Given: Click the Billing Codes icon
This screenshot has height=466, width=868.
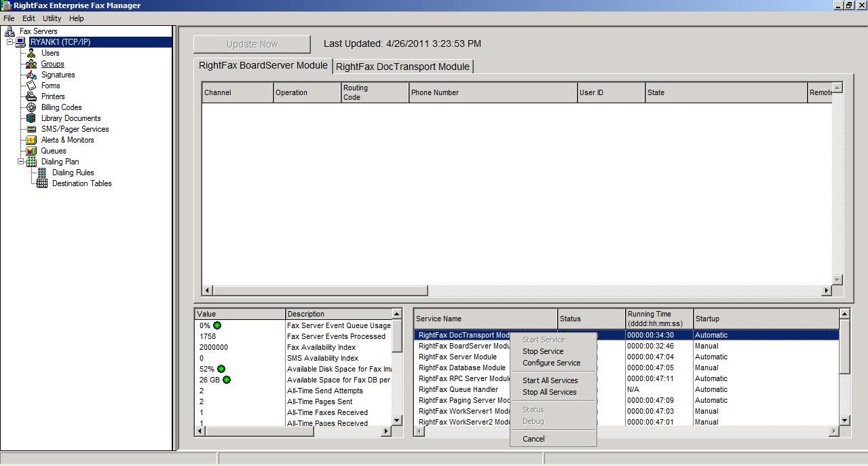Looking at the screenshot, I should tap(31, 107).
